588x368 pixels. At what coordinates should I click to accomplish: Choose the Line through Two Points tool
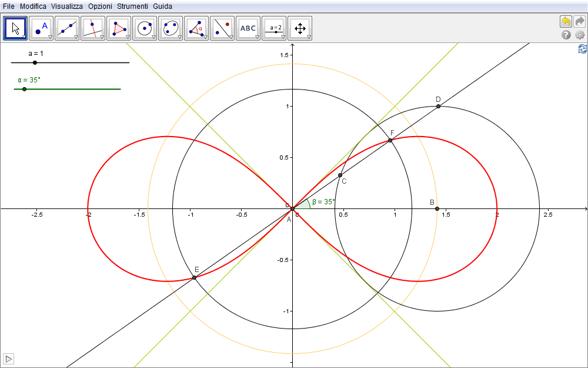pyautogui.click(x=67, y=28)
